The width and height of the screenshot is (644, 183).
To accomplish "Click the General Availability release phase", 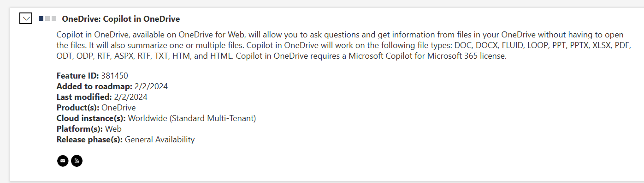I will coord(160,140).
